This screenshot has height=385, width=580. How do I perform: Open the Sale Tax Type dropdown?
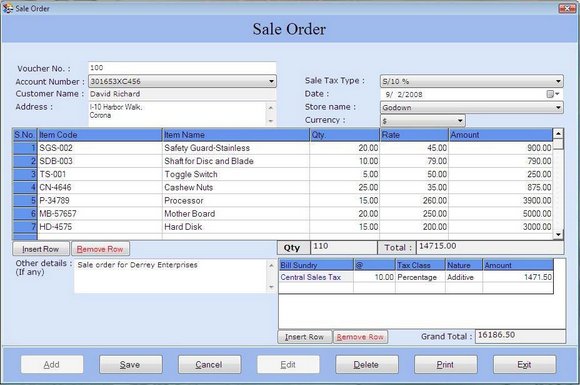pyautogui.click(x=558, y=81)
